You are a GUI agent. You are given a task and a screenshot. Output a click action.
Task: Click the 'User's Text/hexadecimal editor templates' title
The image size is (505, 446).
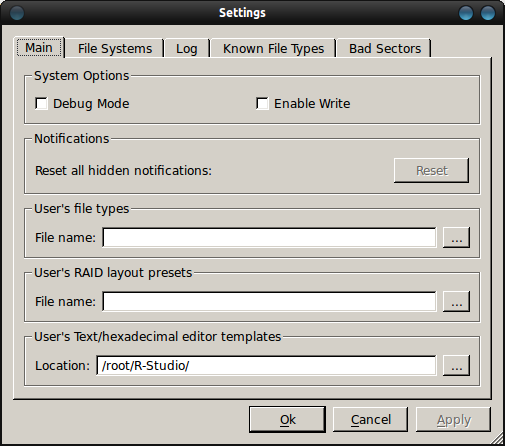tap(158, 337)
